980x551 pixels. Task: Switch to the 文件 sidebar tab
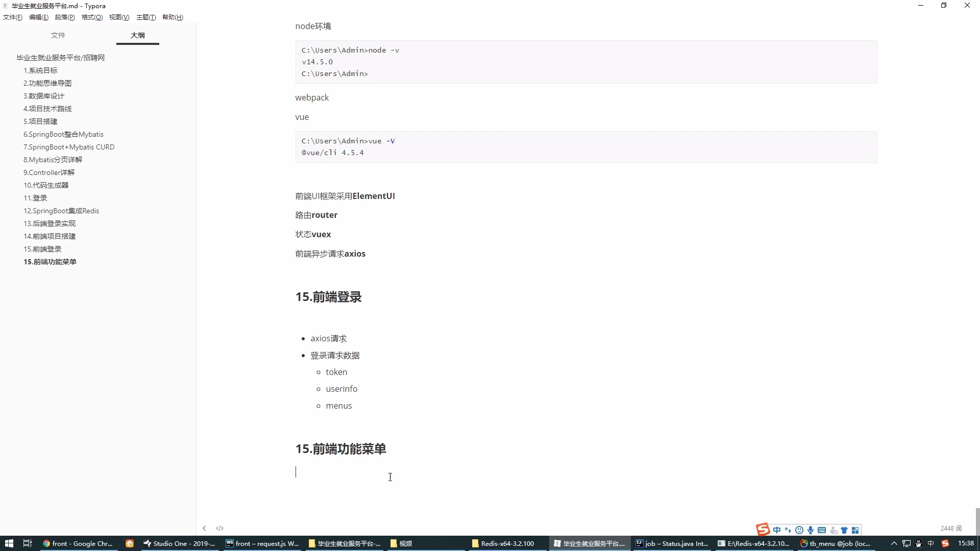pyautogui.click(x=58, y=35)
